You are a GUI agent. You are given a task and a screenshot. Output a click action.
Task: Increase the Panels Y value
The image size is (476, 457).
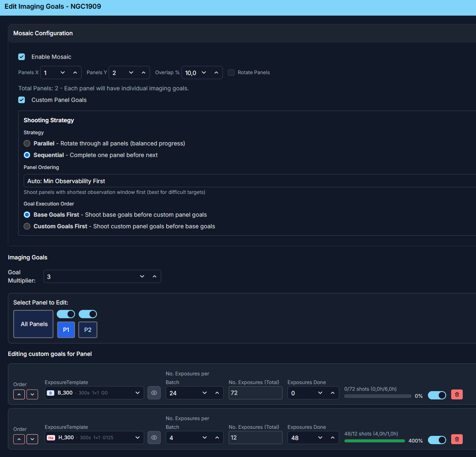(x=143, y=73)
